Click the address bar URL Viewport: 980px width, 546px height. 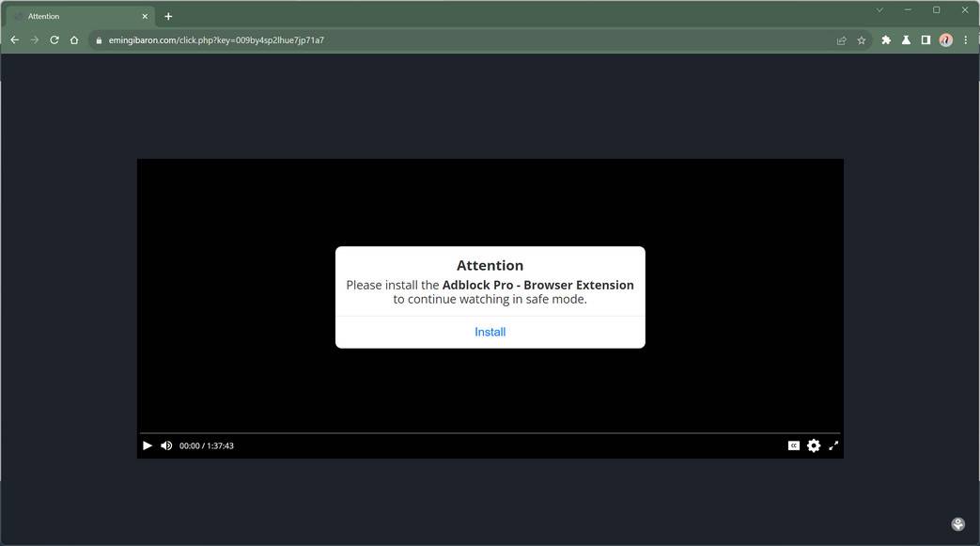(216, 40)
